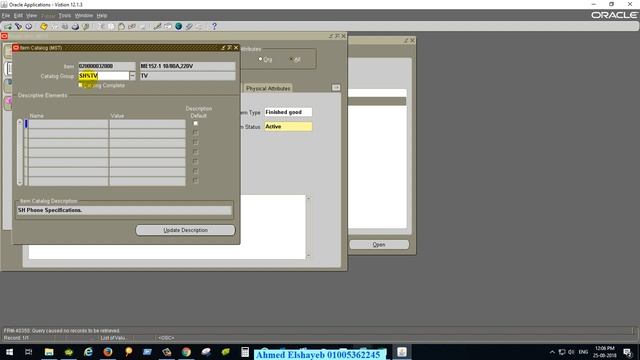Open the Windows Start menu
The width and height of the screenshot is (640, 360).
coord(9,352)
